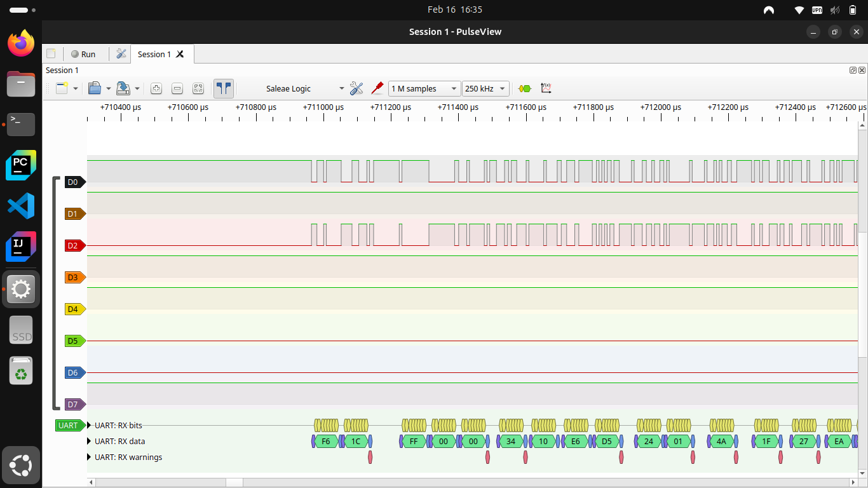Screen dimensions: 868x488
Task: Click the new view icon in the session toolbar
Action: pyautogui.click(x=62, y=88)
